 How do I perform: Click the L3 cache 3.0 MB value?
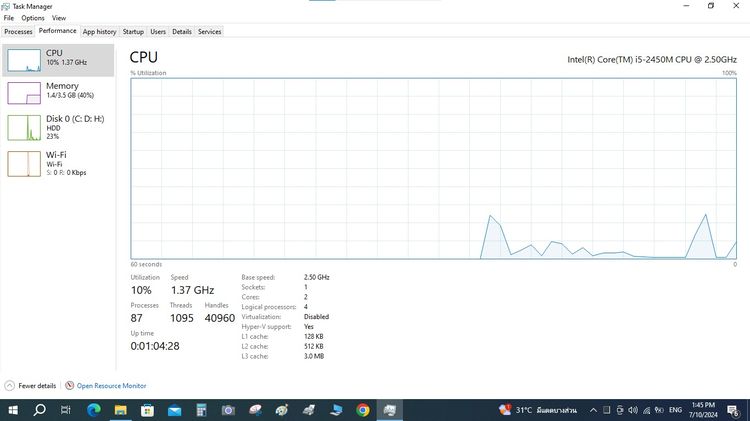pyautogui.click(x=314, y=356)
